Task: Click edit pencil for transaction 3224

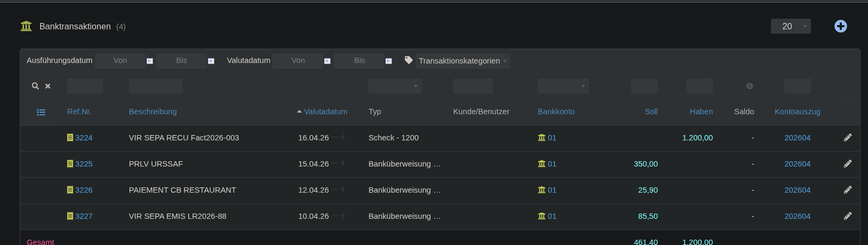Action: pos(848,138)
